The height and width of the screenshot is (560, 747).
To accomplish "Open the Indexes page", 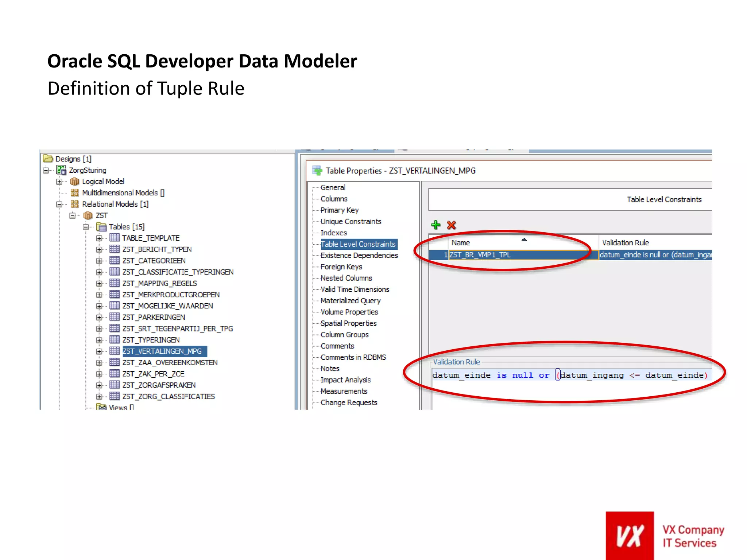I will point(333,233).
